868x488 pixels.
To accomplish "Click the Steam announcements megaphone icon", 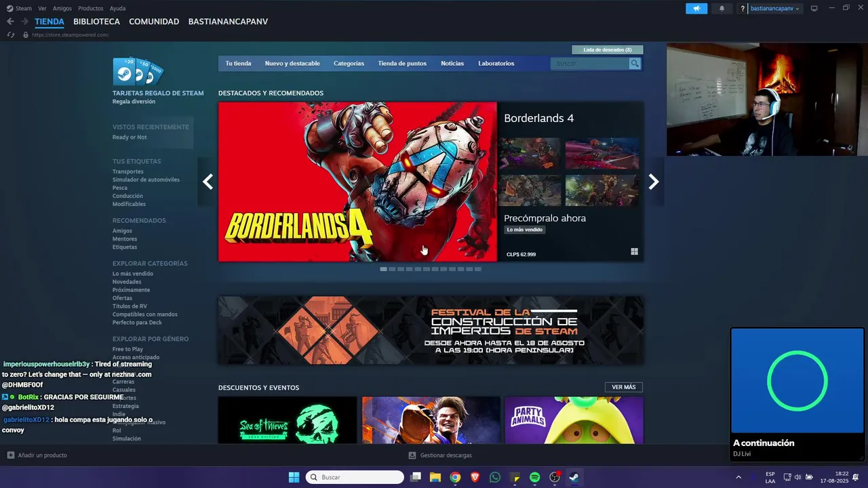I will (x=696, y=9).
